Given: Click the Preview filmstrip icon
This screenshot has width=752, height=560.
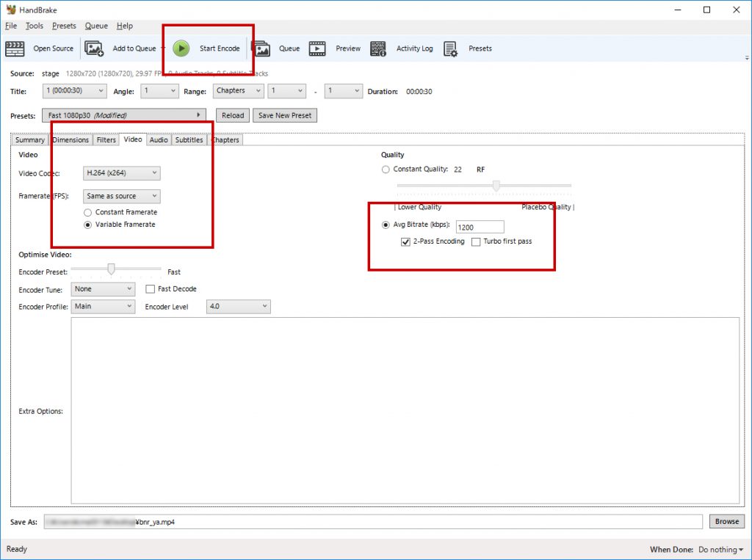Looking at the screenshot, I should click(x=317, y=48).
